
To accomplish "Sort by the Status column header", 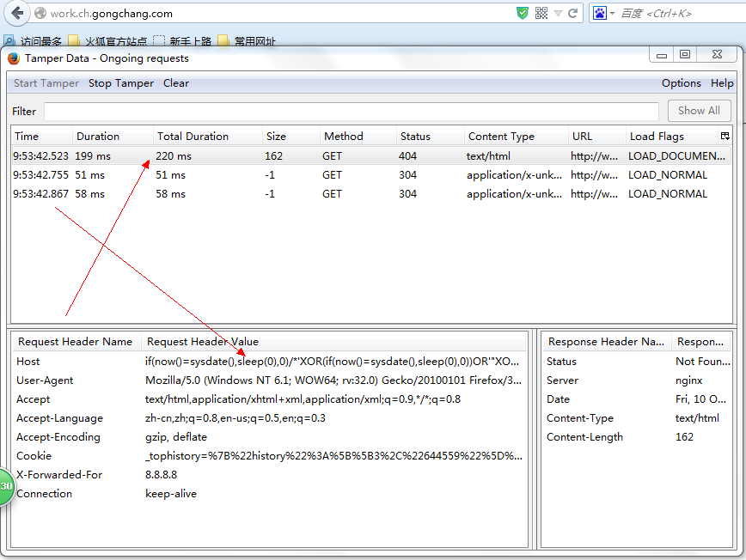I will tap(430, 137).
